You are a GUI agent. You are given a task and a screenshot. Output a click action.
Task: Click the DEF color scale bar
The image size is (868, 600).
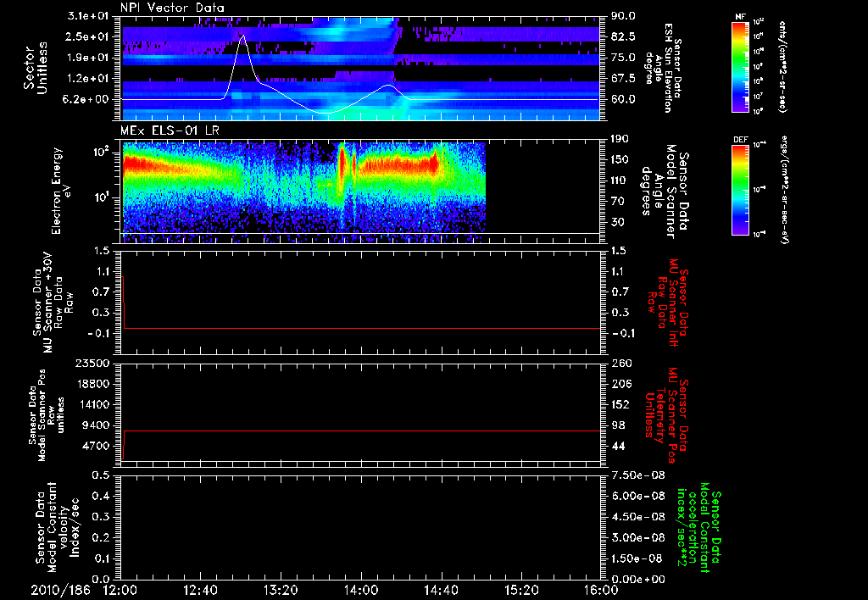[x=741, y=189]
